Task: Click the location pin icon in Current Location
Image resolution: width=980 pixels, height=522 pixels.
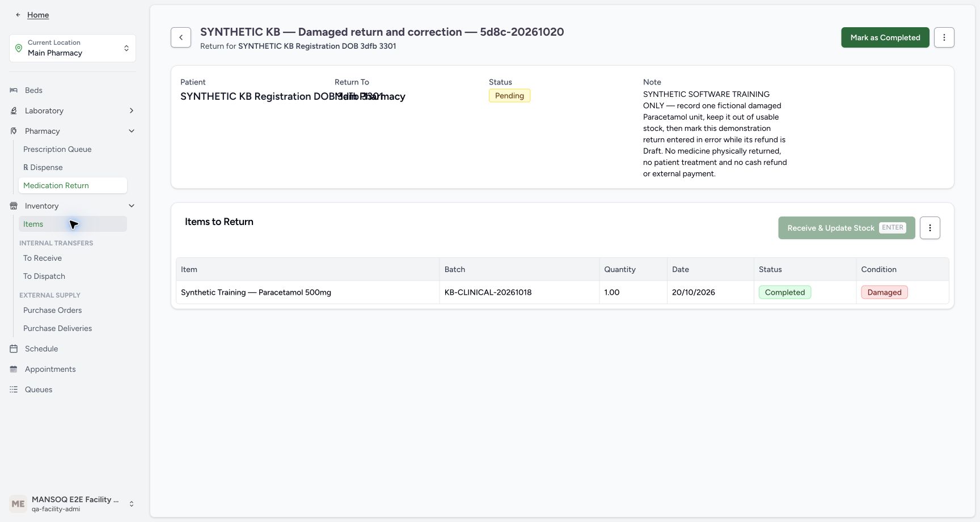Action: pyautogui.click(x=19, y=48)
